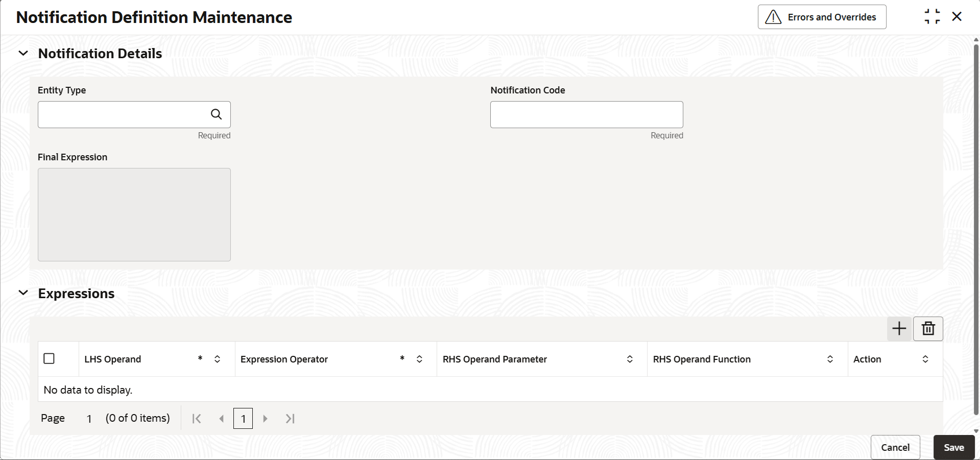Add a new expression row
The image size is (980, 460).
[899, 328]
